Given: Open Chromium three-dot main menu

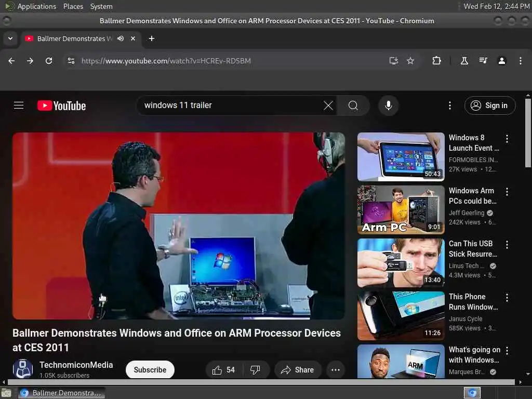Looking at the screenshot, I should [x=521, y=61].
